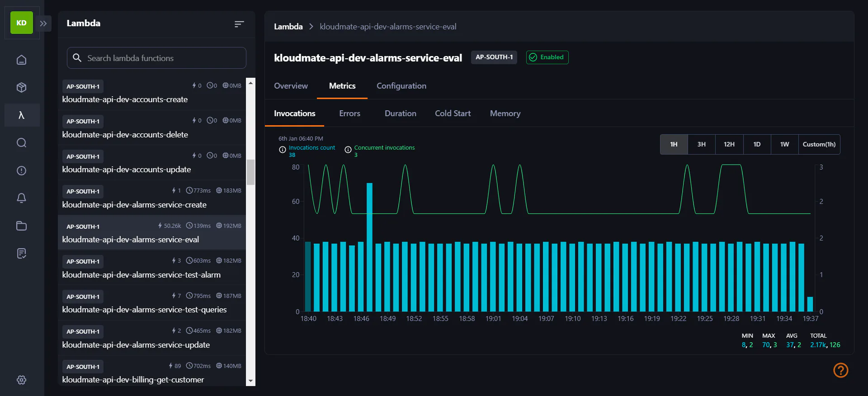Expand the sidebar with double-chevron icon

pyautogui.click(x=43, y=24)
